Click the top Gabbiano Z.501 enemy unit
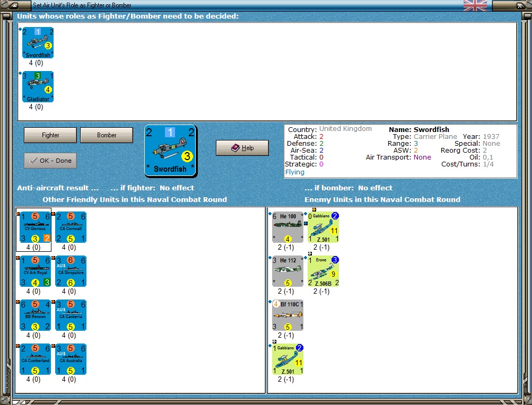 pos(324,227)
